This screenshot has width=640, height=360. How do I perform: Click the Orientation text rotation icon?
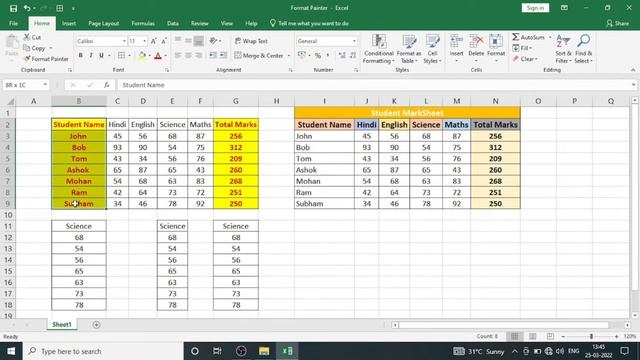click(213, 41)
